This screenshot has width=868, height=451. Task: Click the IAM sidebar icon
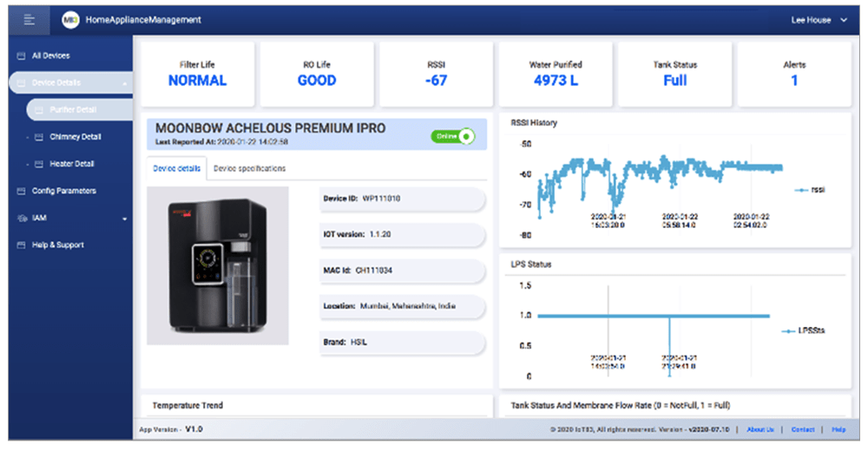tap(22, 218)
